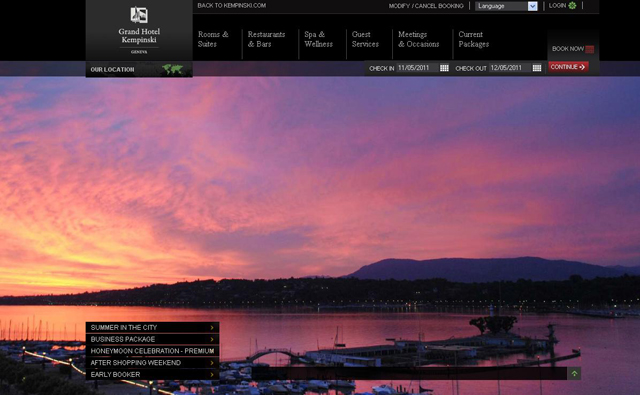Expand After Shopping Weekend arrow

212,363
